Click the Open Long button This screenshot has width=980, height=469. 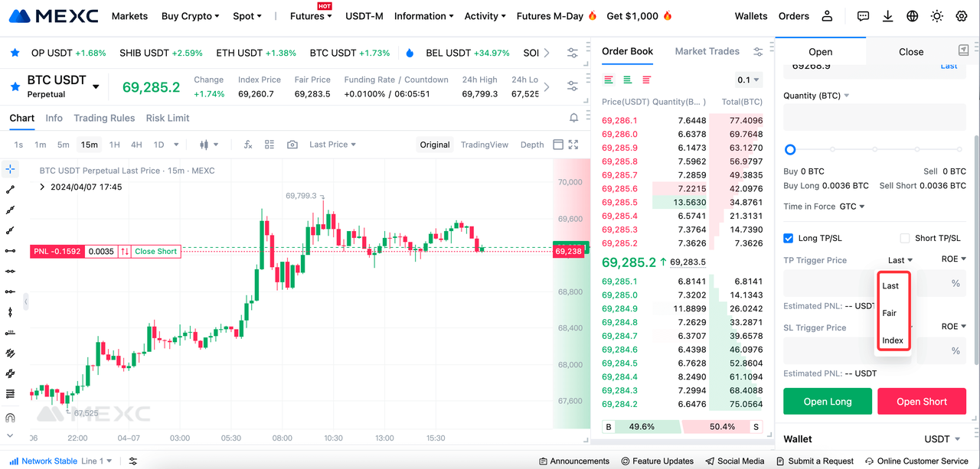pyautogui.click(x=828, y=402)
